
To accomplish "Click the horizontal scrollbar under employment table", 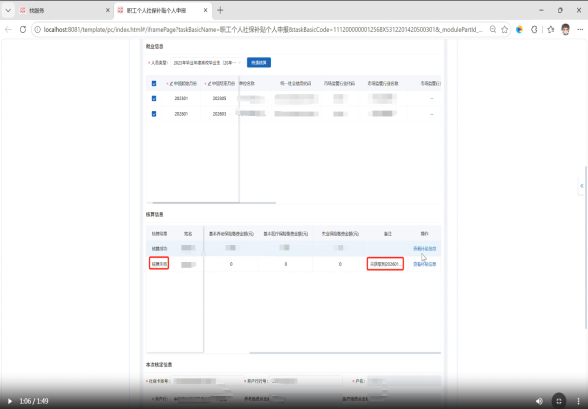I will [214, 203].
